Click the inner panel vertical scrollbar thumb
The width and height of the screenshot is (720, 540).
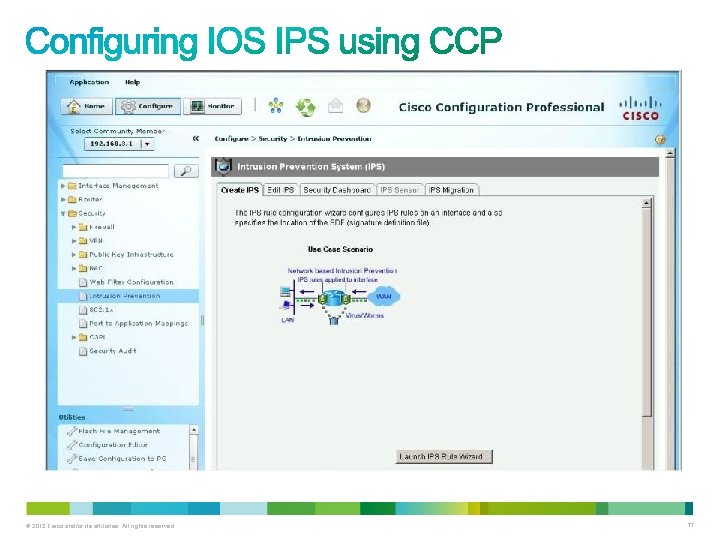pos(647,312)
